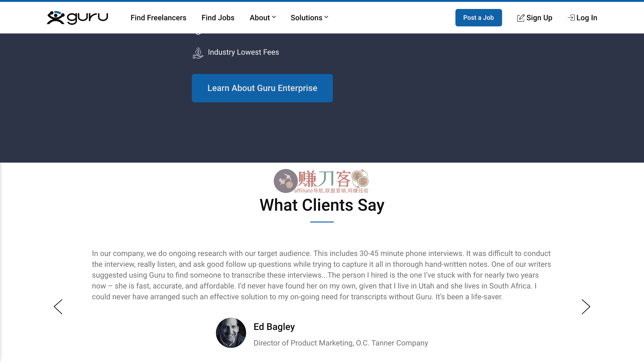Click the Log In link text
Screen dimensions: 644x362
(x=587, y=18)
